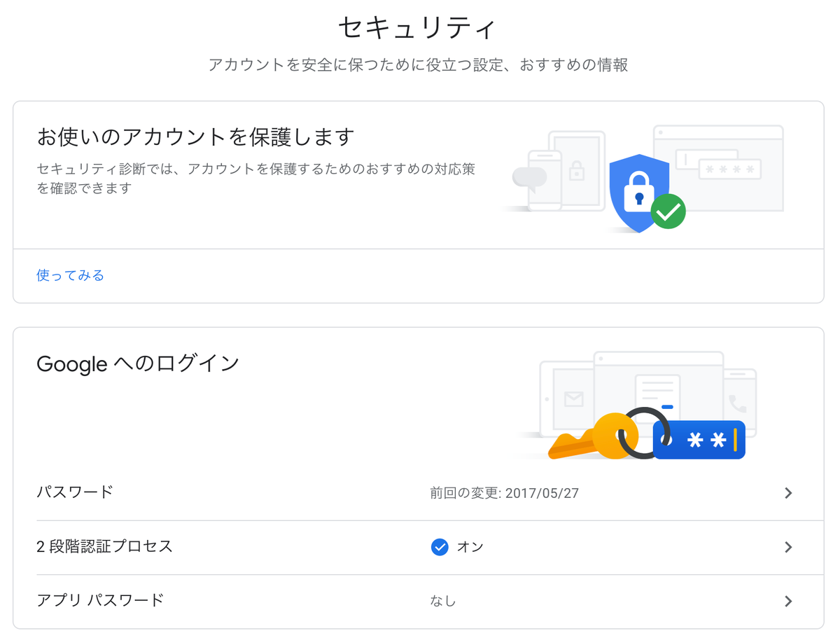Click the blue shield with padlock illustration
This screenshot has height=638, width=840.
640,194
